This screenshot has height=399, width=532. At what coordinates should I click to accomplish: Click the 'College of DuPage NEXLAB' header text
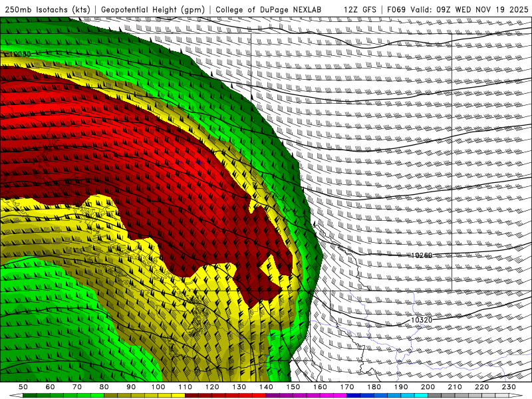(269, 9)
